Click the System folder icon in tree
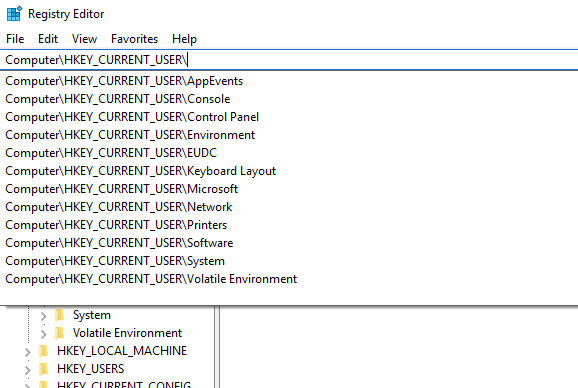The image size is (578, 388). click(x=59, y=315)
